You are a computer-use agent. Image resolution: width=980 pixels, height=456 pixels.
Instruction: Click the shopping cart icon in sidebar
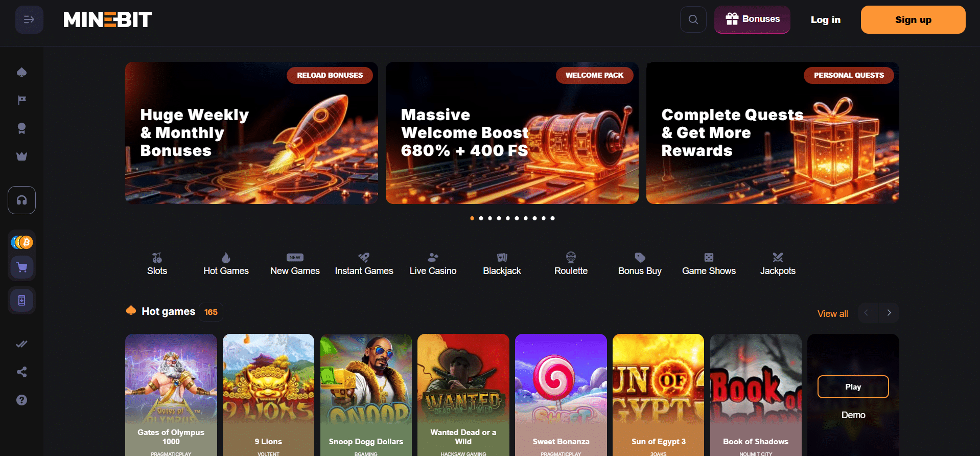[x=21, y=267]
